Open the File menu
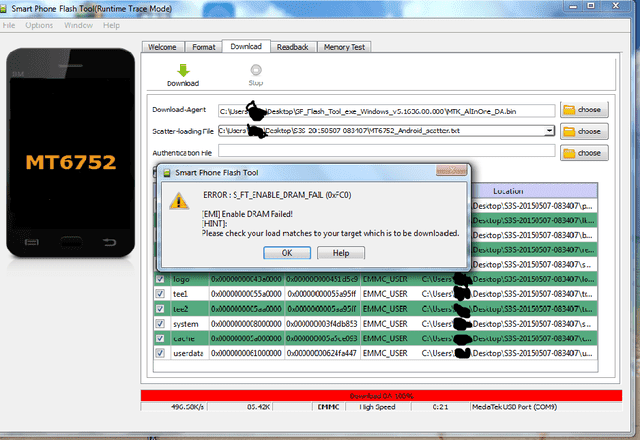The width and height of the screenshot is (640, 440). coord(9,25)
